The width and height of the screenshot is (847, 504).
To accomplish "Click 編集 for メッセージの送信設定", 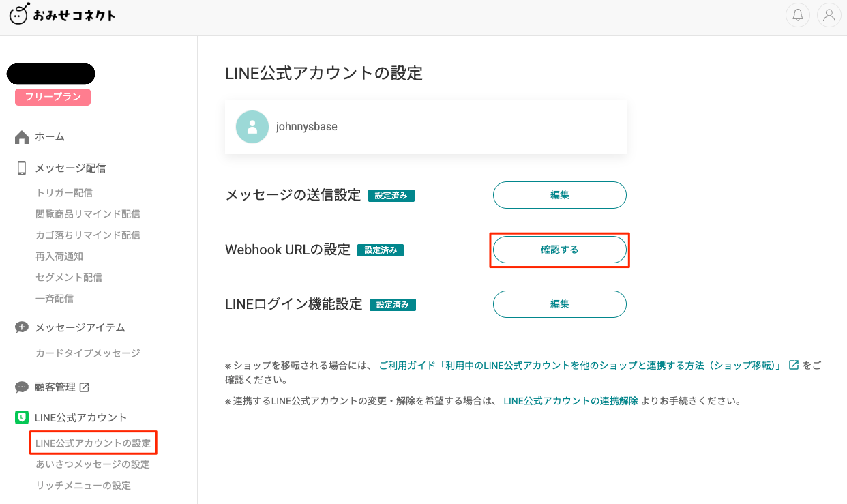I will 559,195.
